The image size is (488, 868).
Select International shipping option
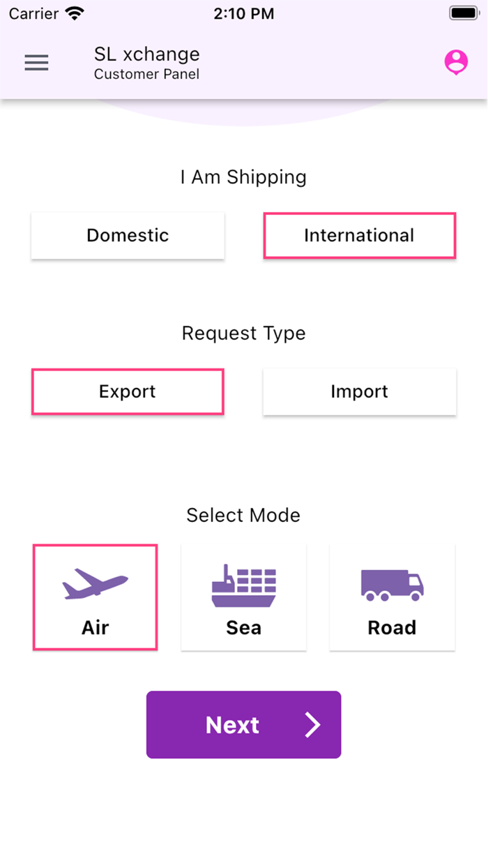(359, 236)
